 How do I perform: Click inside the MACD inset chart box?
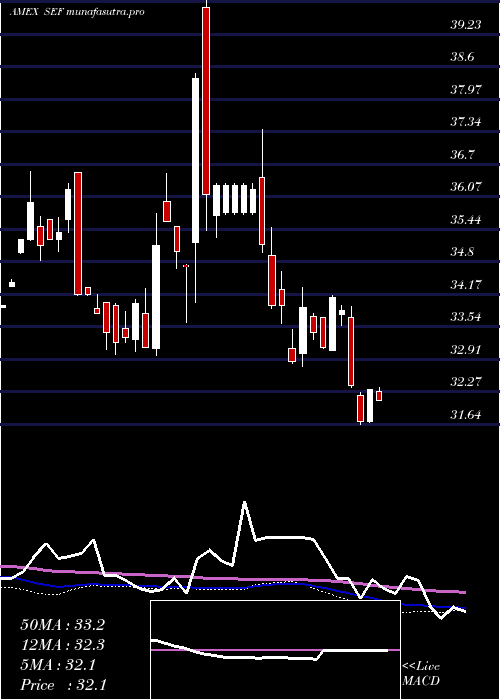pos(275,650)
